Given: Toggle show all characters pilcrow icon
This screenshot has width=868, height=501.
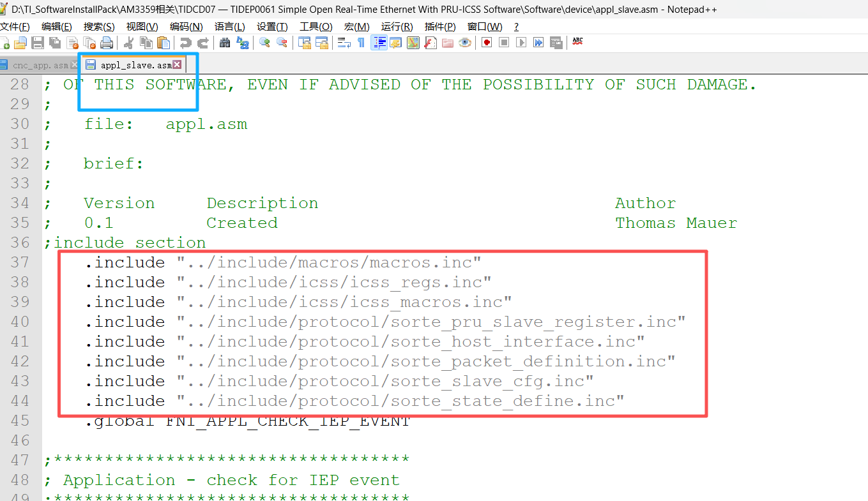Looking at the screenshot, I should 362,43.
